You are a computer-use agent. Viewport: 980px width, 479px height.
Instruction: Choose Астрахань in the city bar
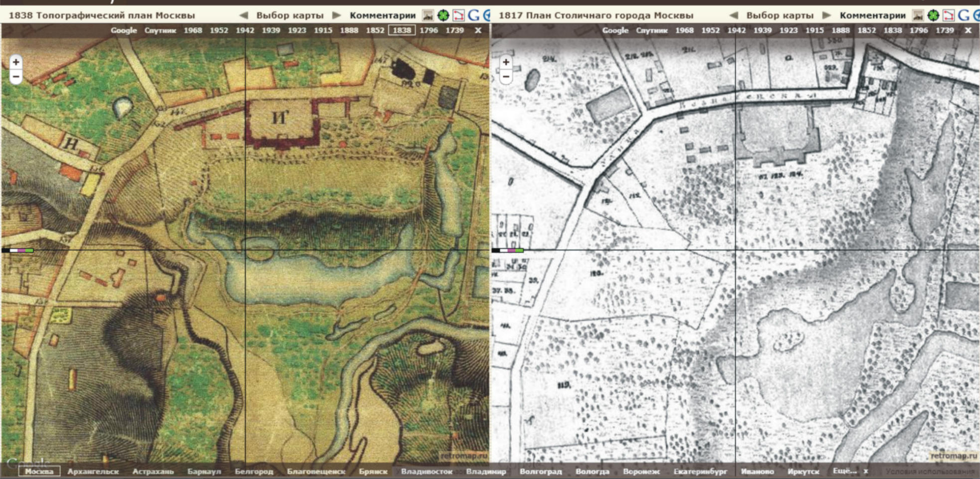pos(153,471)
